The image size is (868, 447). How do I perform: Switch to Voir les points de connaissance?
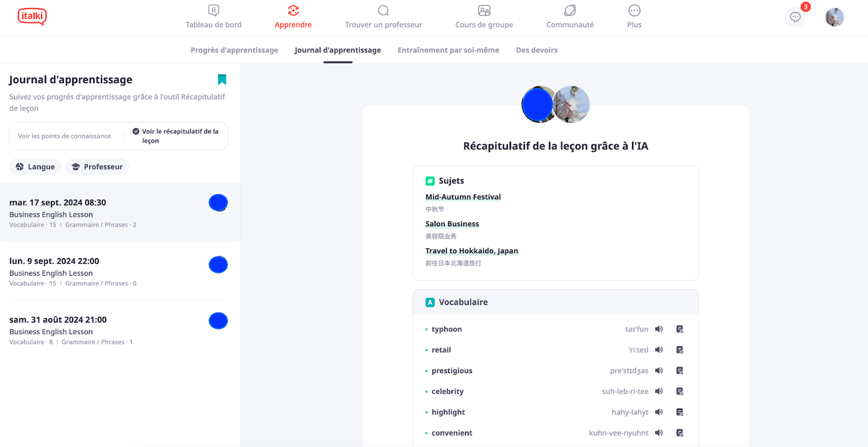pyautogui.click(x=65, y=136)
